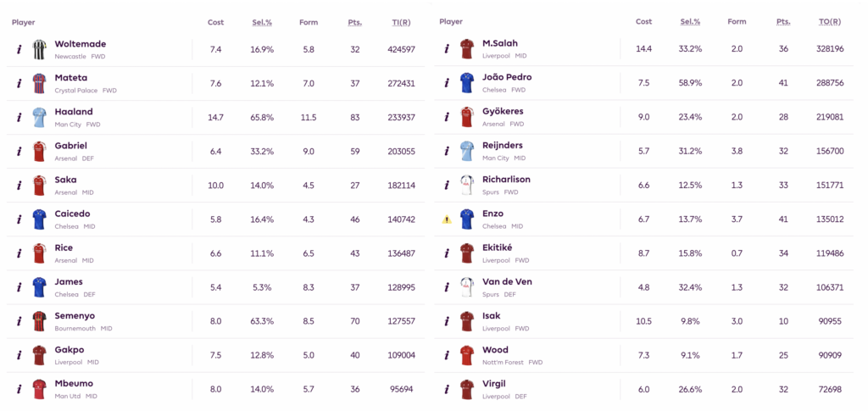Sort by TI(R) column header
The width and height of the screenshot is (868, 411).
[401, 22]
